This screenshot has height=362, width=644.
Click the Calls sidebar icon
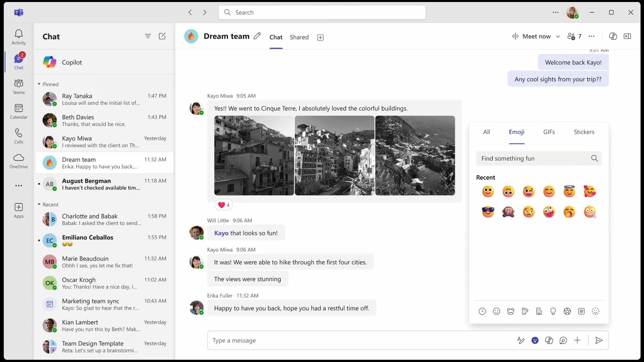18,136
